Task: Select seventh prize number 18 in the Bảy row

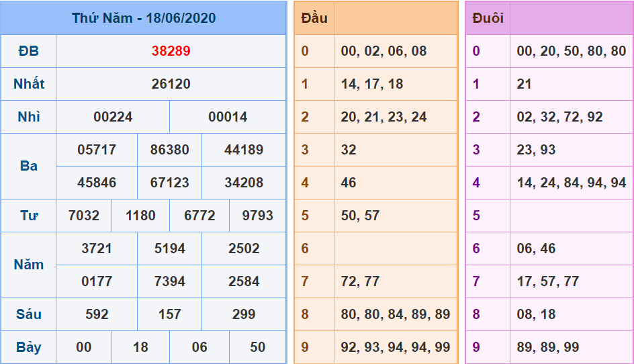Action: pos(140,347)
